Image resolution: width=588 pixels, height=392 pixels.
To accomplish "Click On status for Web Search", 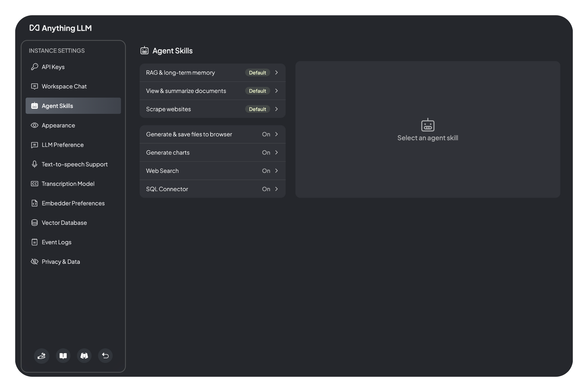I will 266,171.
